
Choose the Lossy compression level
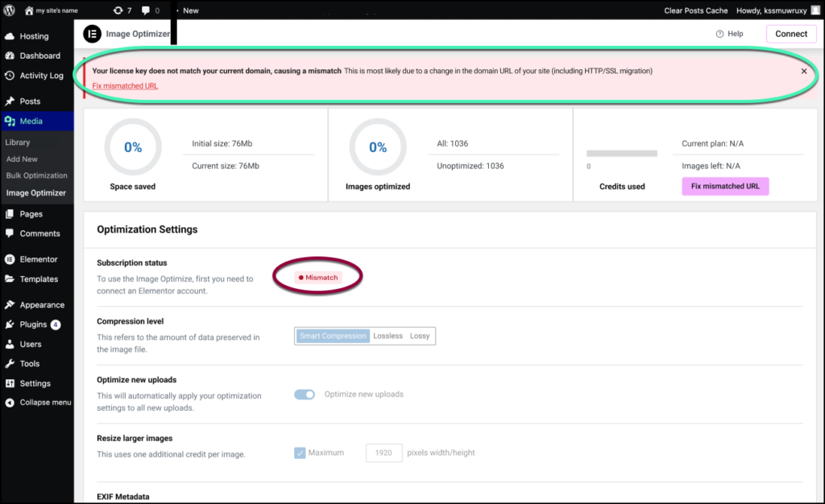[420, 336]
